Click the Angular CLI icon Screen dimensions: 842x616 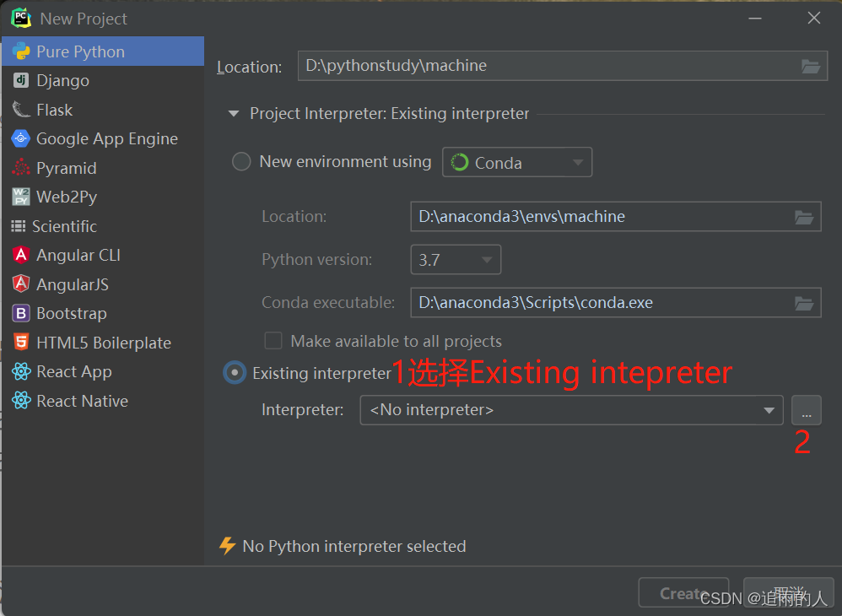click(21, 255)
